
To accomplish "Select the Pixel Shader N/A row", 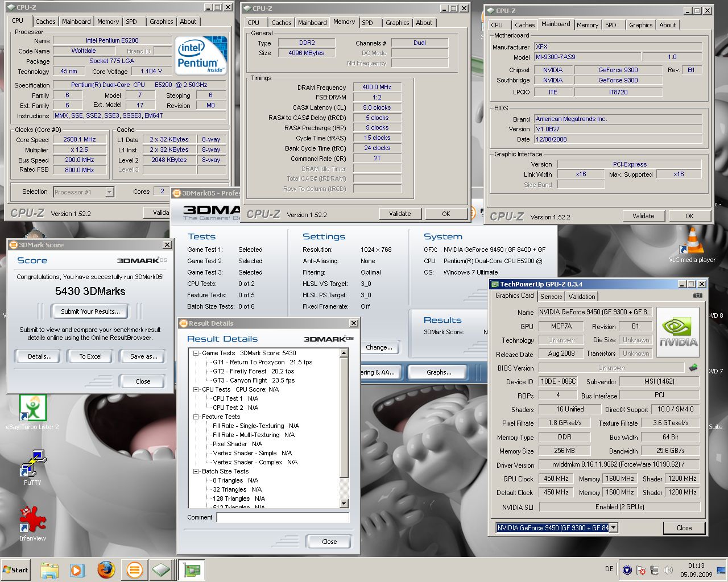I will (x=237, y=444).
